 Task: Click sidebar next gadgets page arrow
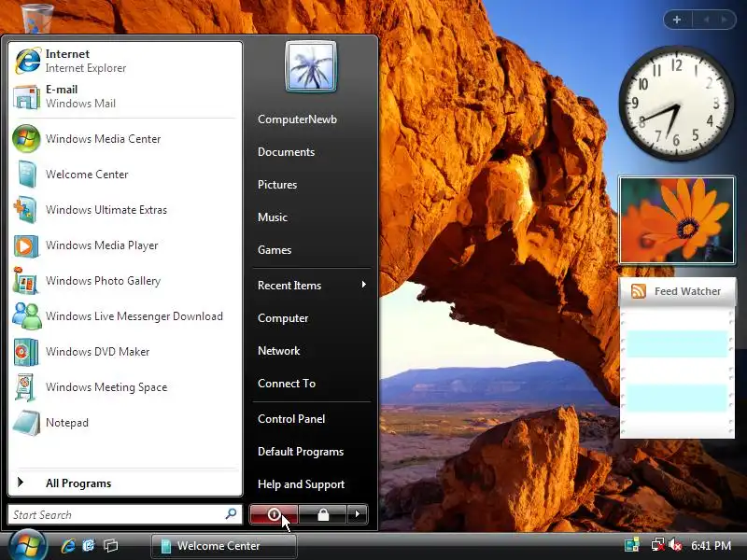[x=725, y=20]
